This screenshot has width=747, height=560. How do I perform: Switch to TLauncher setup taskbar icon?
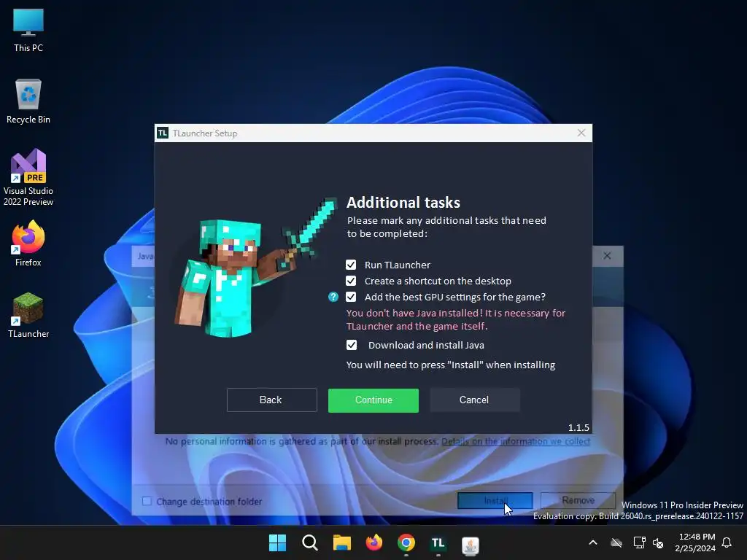point(438,542)
